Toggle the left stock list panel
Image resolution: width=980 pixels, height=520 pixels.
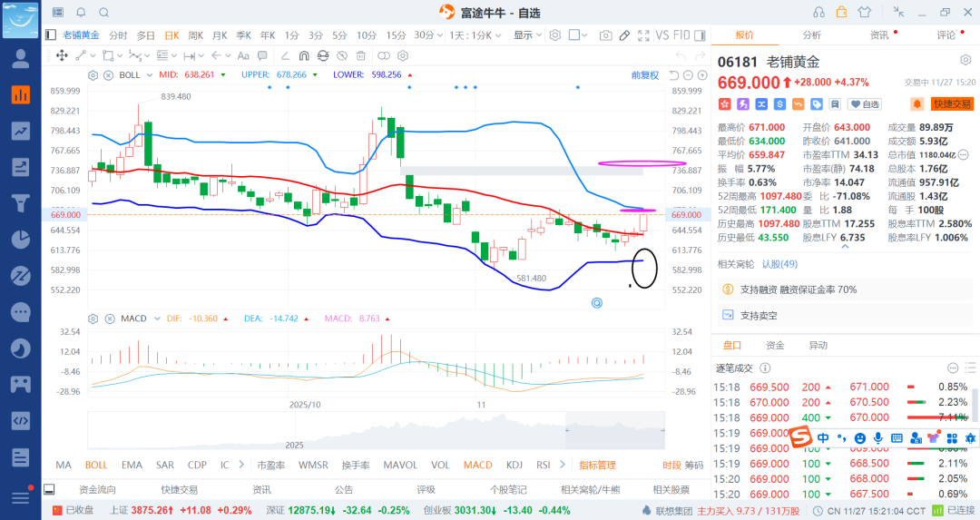(51, 35)
